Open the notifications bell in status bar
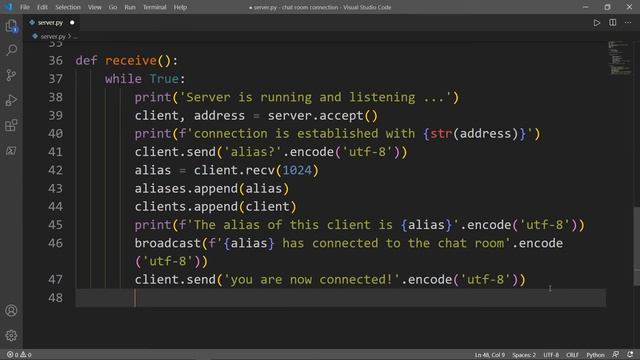The height and width of the screenshot is (360, 640). point(630,355)
